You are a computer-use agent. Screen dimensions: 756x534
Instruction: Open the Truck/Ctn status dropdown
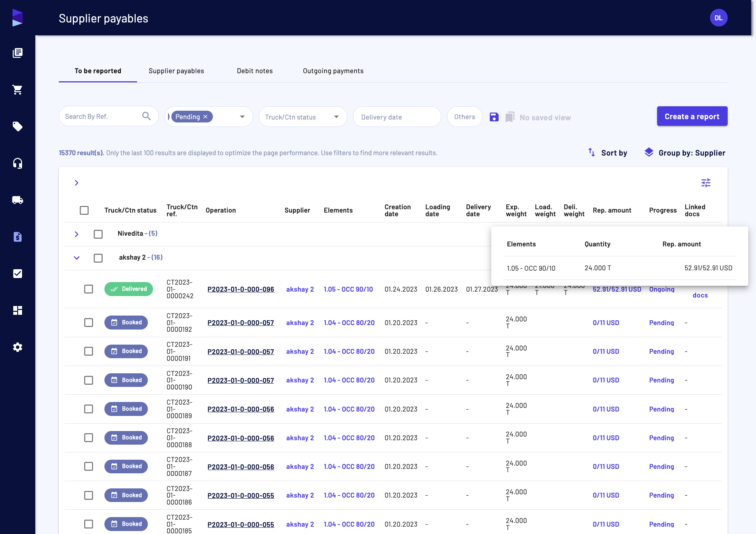tap(303, 117)
